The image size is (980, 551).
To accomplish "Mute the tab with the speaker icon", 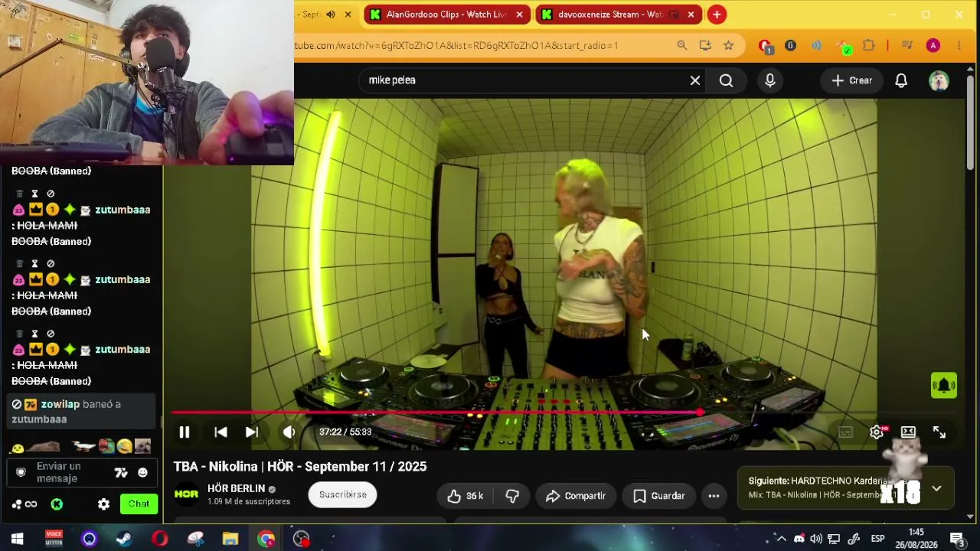I will [331, 15].
